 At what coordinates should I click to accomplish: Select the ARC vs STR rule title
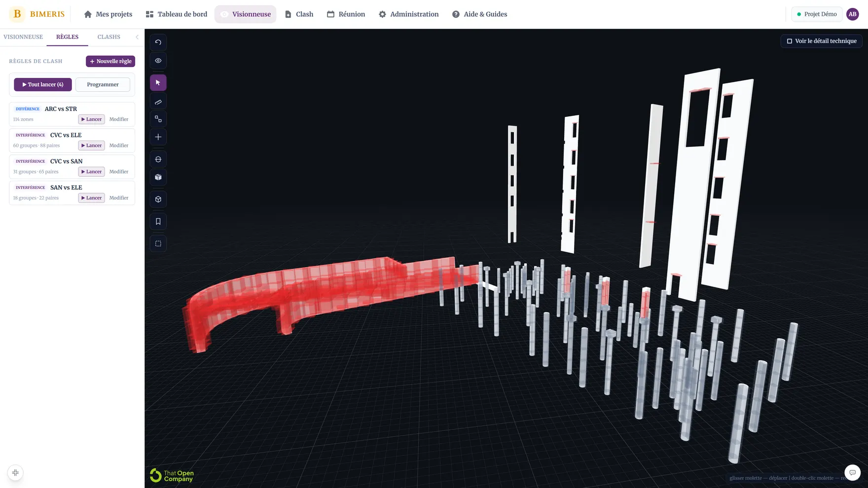(61, 109)
